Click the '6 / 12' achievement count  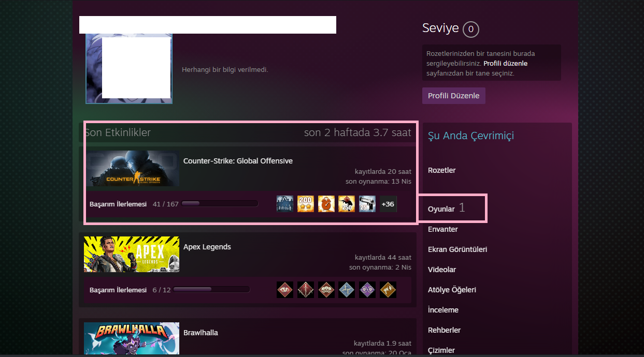pyautogui.click(x=162, y=290)
